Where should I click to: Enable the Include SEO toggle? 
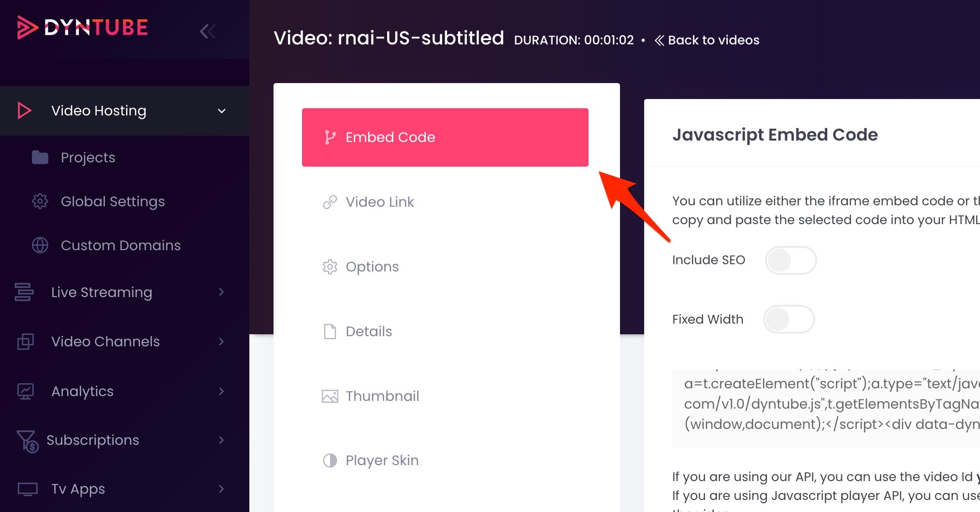click(x=791, y=260)
